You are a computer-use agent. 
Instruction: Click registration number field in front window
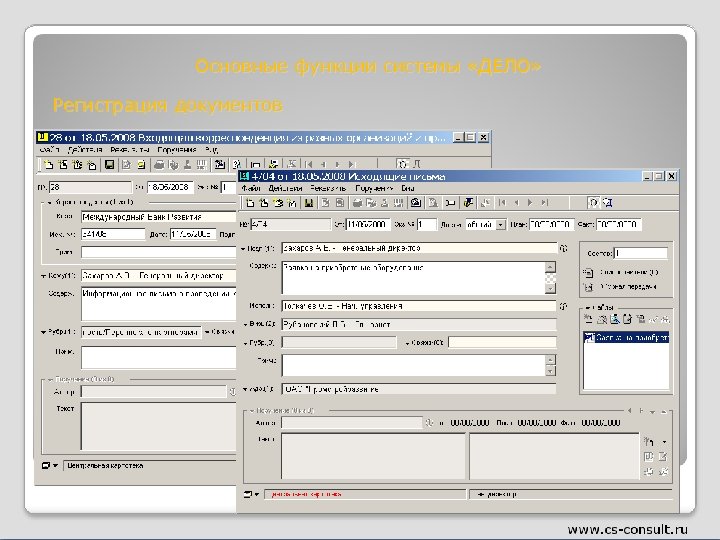pyautogui.click(x=291, y=225)
